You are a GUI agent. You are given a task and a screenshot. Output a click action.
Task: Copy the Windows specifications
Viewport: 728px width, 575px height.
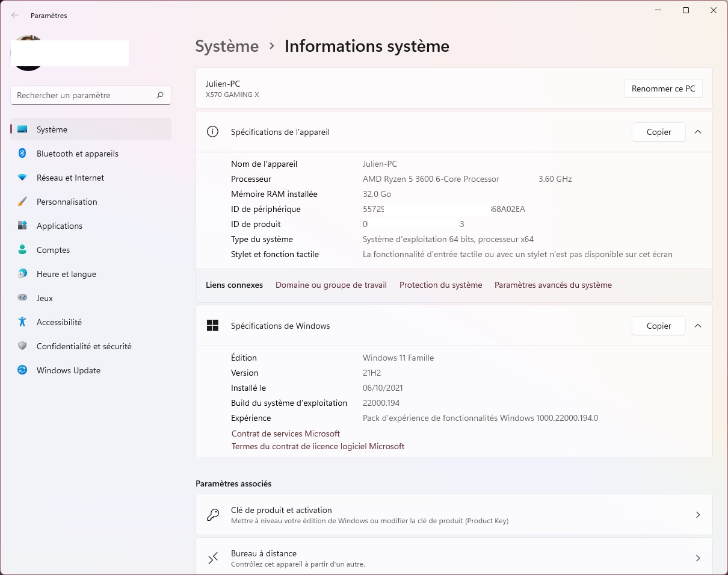pyautogui.click(x=659, y=326)
